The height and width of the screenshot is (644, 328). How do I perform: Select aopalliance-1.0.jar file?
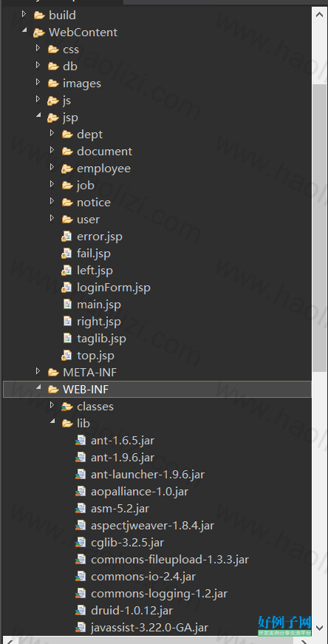(x=140, y=492)
